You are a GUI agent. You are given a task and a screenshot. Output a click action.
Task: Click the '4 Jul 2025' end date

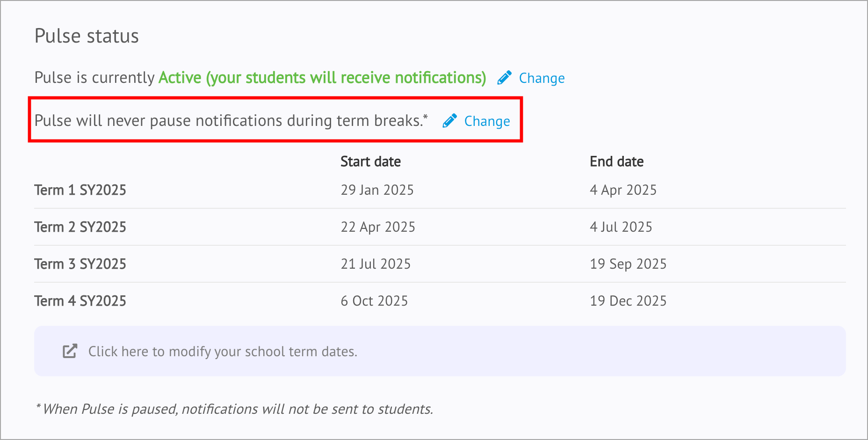[x=621, y=227]
